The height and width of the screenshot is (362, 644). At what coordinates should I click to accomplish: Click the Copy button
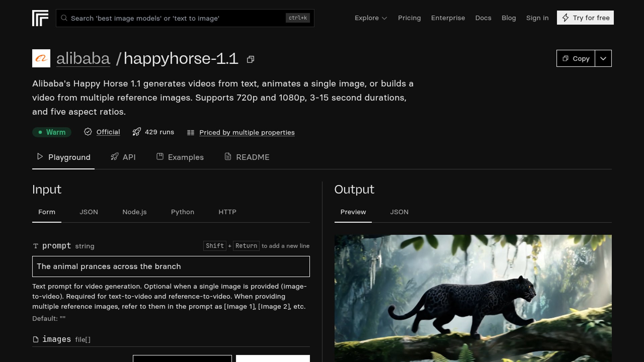pyautogui.click(x=576, y=59)
